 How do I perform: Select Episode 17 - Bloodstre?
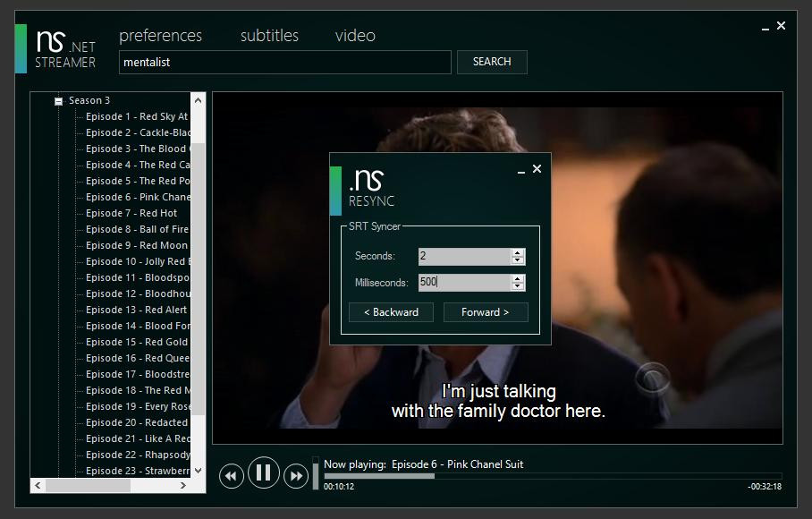click(138, 374)
